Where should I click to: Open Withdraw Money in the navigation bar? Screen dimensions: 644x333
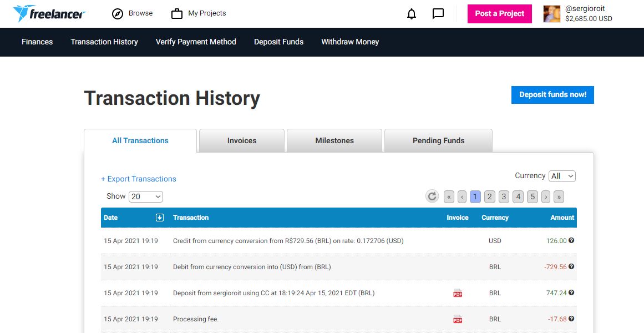(350, 42)
